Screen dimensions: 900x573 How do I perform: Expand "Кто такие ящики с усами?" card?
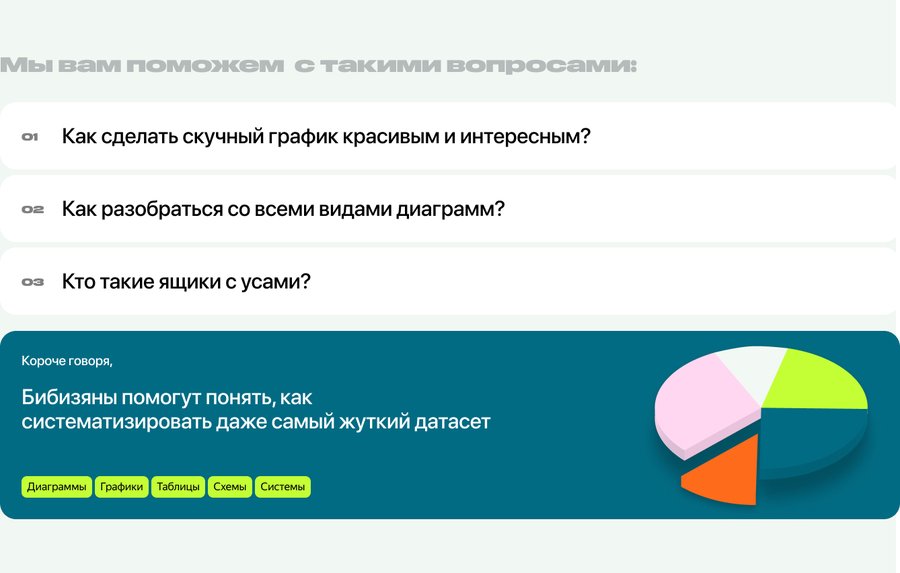tap(186, 282)
